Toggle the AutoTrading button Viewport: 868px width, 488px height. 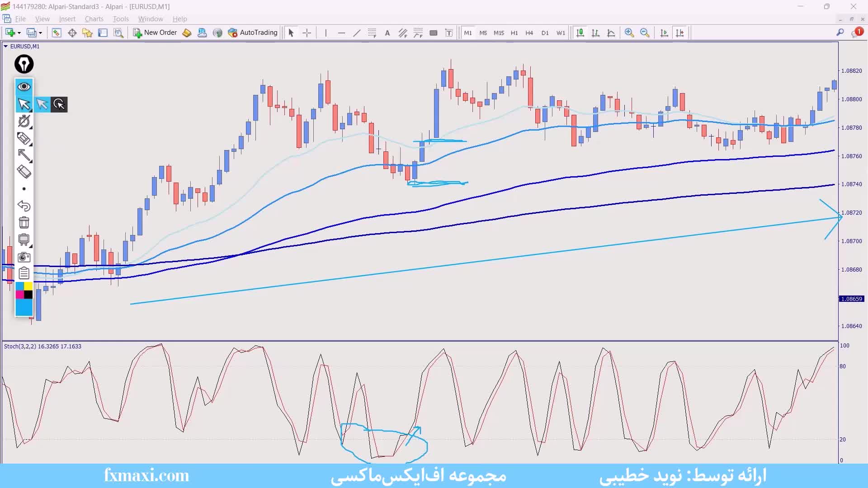tap(253, 33)
